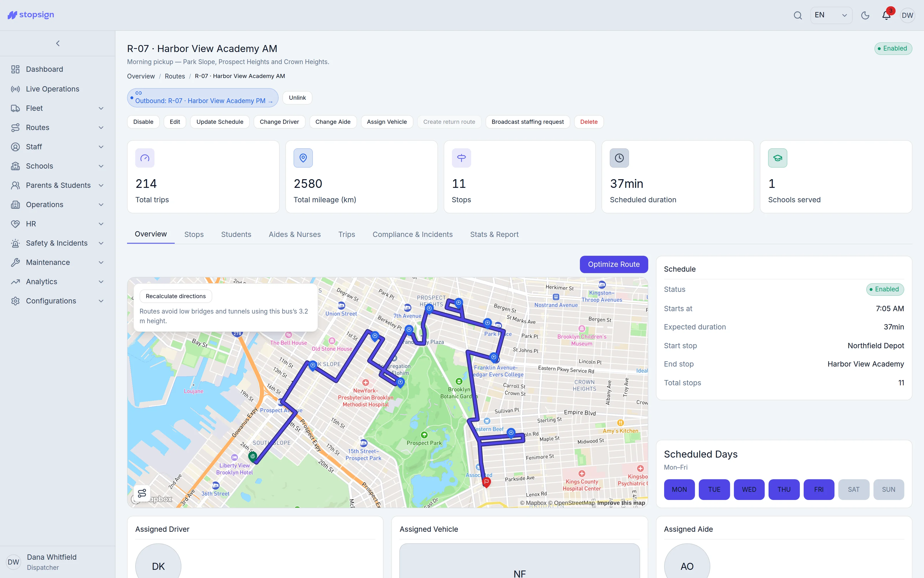Toggle SAT scheduled day
924x578 pixels.
click(854, 489)
